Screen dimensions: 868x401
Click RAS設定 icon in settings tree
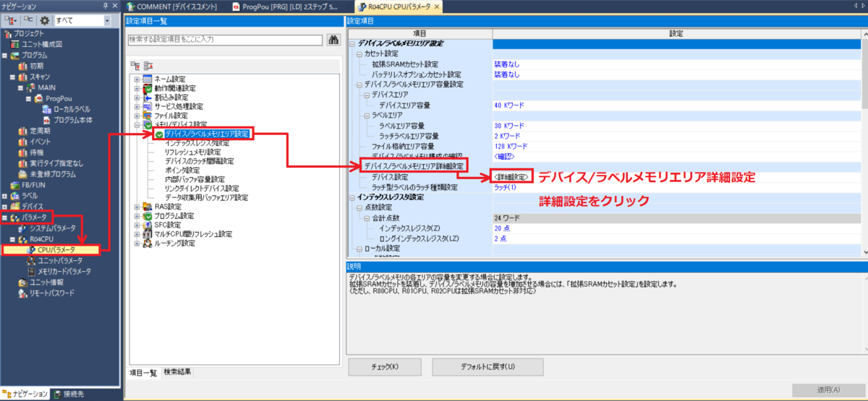(x=148, y=206)
